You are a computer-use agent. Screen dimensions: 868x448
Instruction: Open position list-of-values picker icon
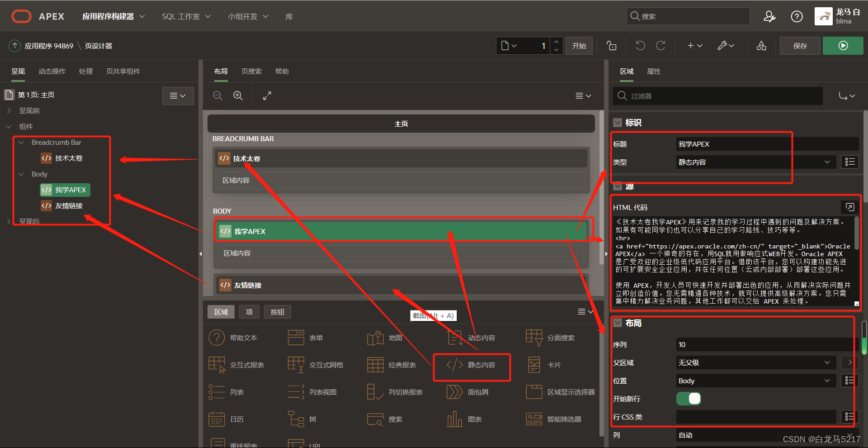point(850,381)
